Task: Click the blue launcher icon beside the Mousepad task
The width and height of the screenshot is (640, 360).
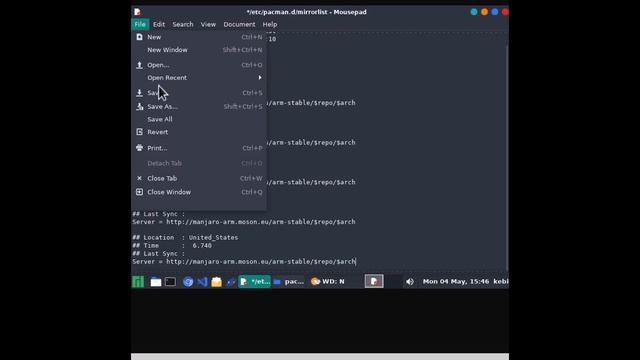Action: pos(231,282)
